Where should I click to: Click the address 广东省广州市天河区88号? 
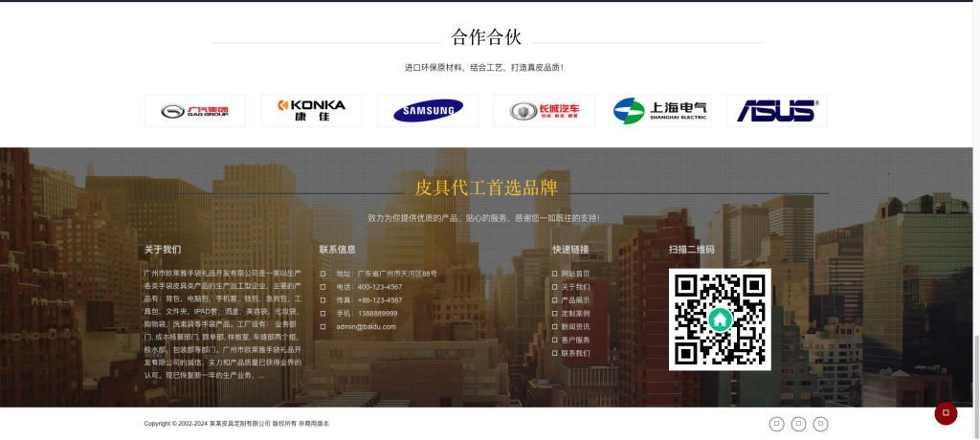[x=397, y=274]
